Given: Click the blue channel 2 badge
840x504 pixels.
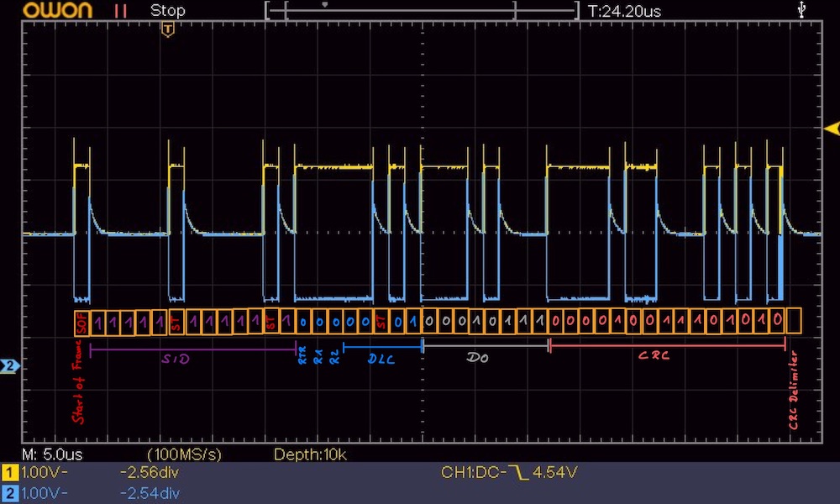Looking at the screenshot, I should (9, 493).
